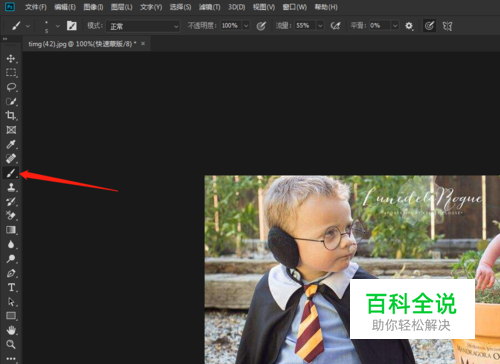
Task: Click the 平滑 smoothing label
Action: coord(358,26)
